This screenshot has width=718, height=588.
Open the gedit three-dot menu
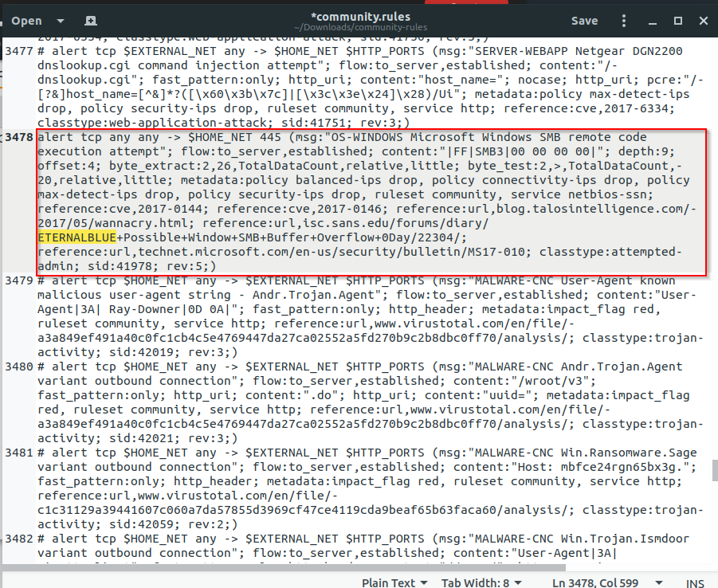click(x=624, y=21)
